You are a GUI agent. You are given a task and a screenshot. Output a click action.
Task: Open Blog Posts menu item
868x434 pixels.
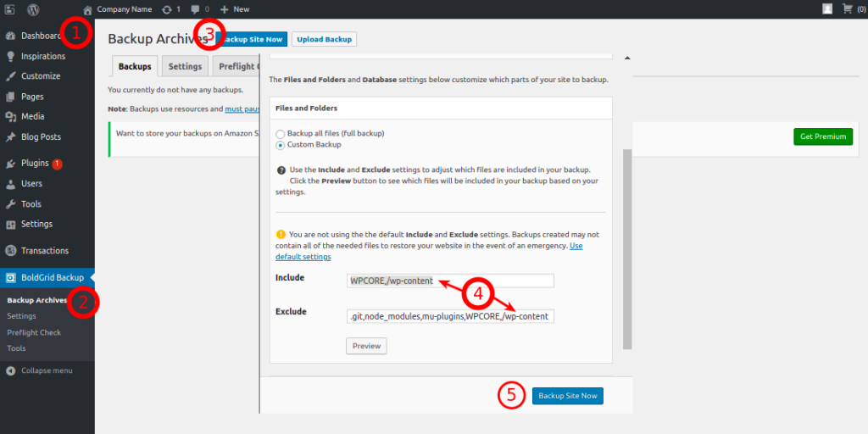41,137
